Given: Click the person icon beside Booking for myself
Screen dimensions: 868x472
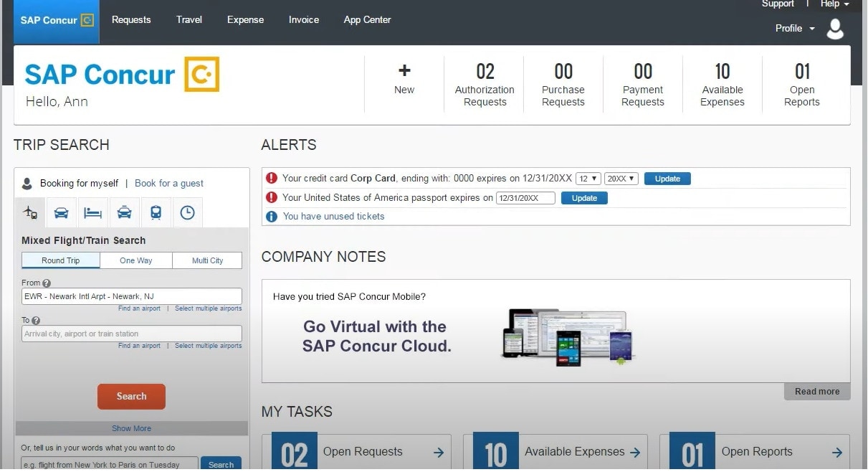Looking at the screenshot, I should [27, 184].
